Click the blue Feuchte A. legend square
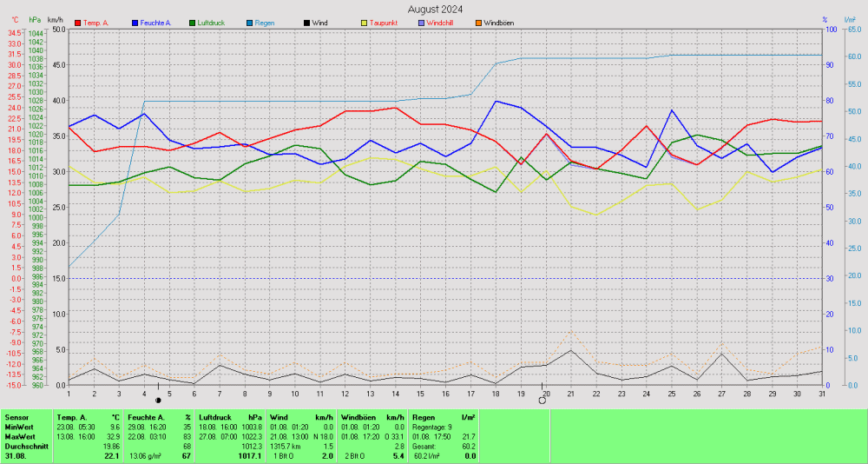Screen dimensions: 868x464 (x=135, y=23)
